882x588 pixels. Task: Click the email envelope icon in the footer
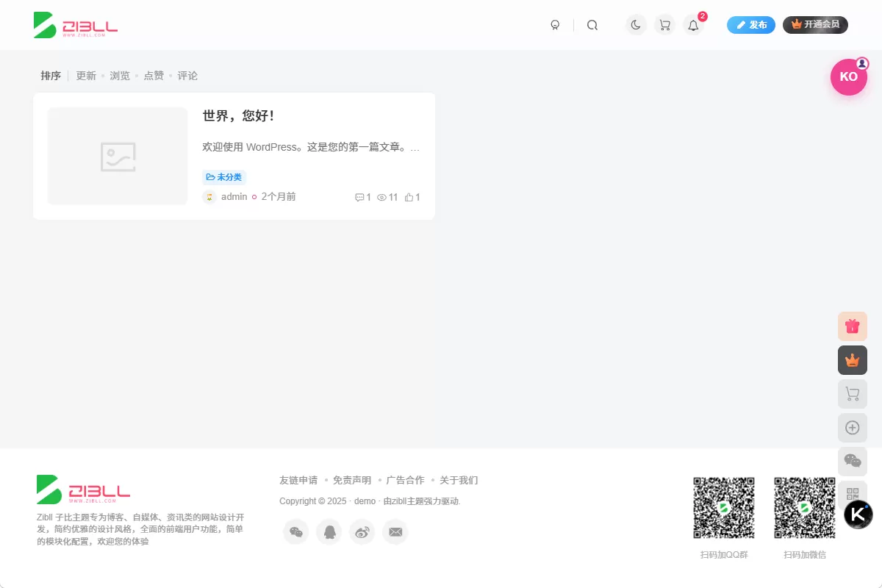coord(395,531)
